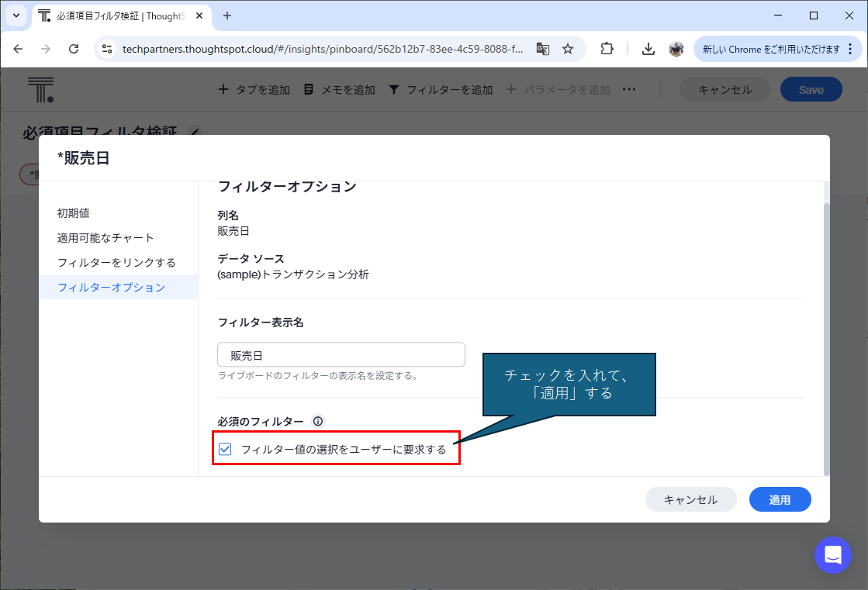Viewport: 868px width, 590px height.
Task: Click the フィルター表示名 text field
Action: (341, 355)
